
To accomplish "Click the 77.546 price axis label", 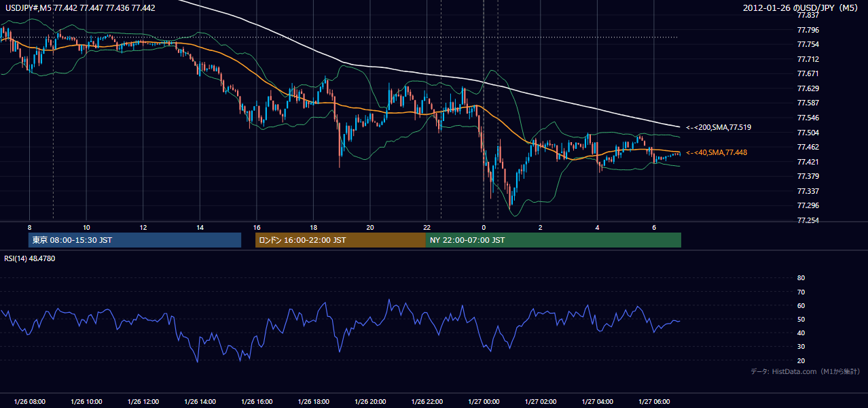I will point(808,118).
